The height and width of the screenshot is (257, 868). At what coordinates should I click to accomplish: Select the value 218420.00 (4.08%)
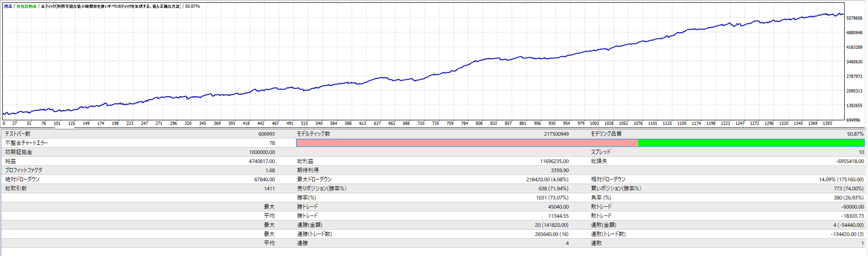tap(547, 180)
